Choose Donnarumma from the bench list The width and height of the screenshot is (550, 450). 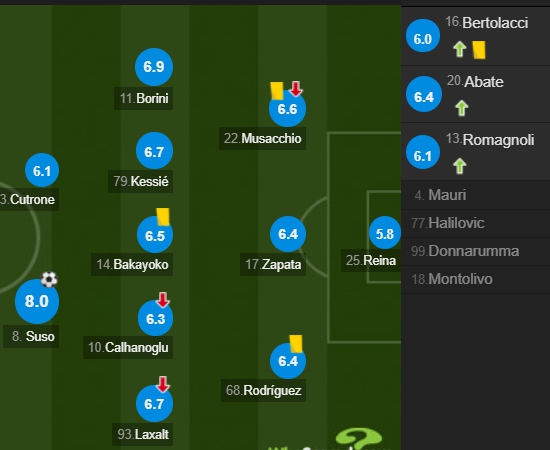[476, 251]
